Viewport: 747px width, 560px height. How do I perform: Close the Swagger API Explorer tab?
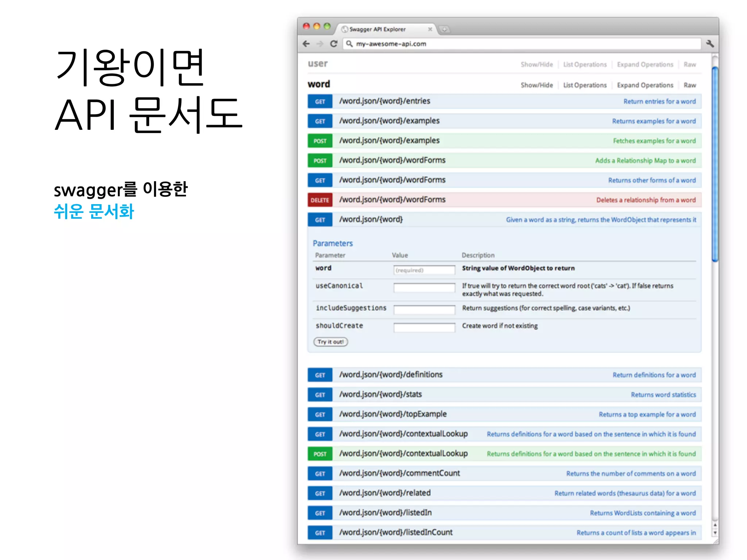(430, 29)
